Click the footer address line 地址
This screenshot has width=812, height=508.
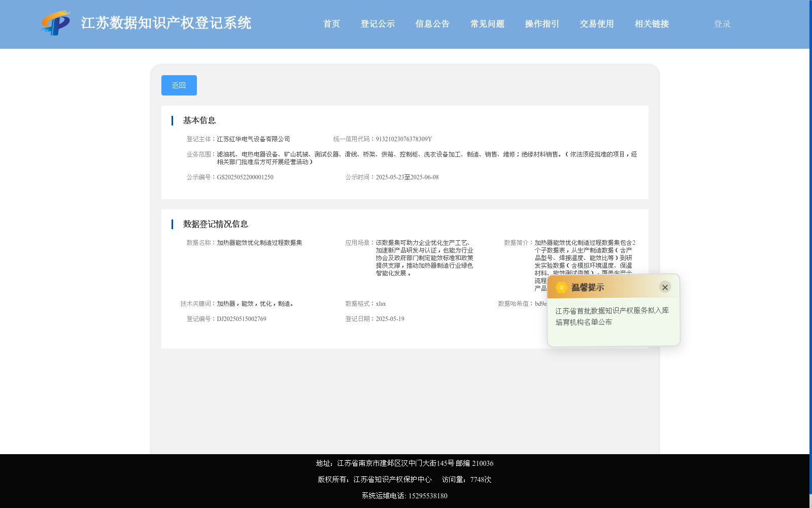pos(404,463)
